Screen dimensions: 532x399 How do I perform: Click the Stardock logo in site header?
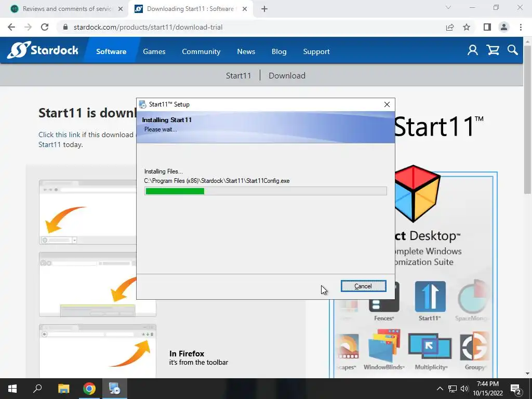pos(43,50)
